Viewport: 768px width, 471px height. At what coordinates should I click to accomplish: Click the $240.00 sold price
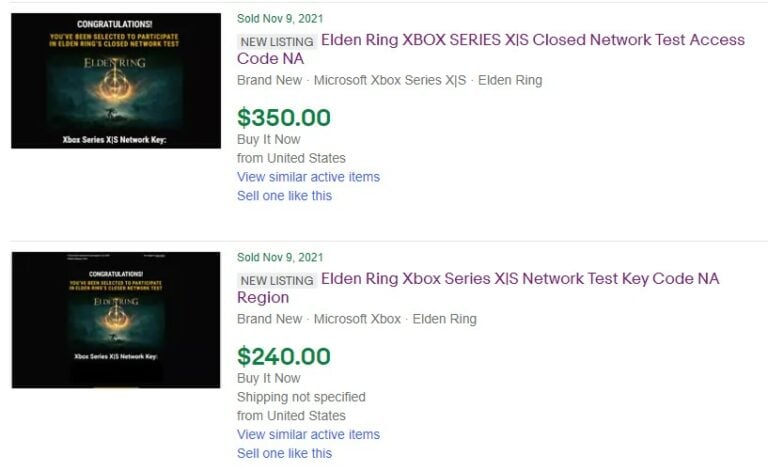click(x=284, y=356)
